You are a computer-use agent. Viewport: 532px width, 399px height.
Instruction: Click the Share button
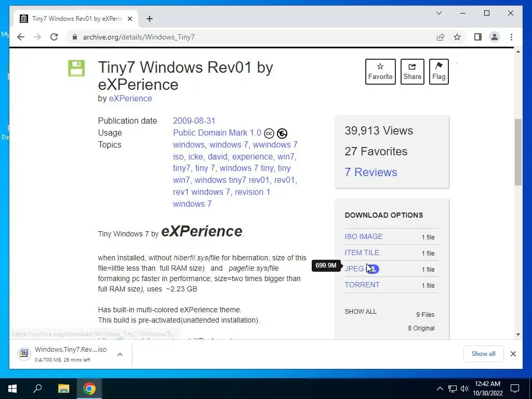point(412,72)
